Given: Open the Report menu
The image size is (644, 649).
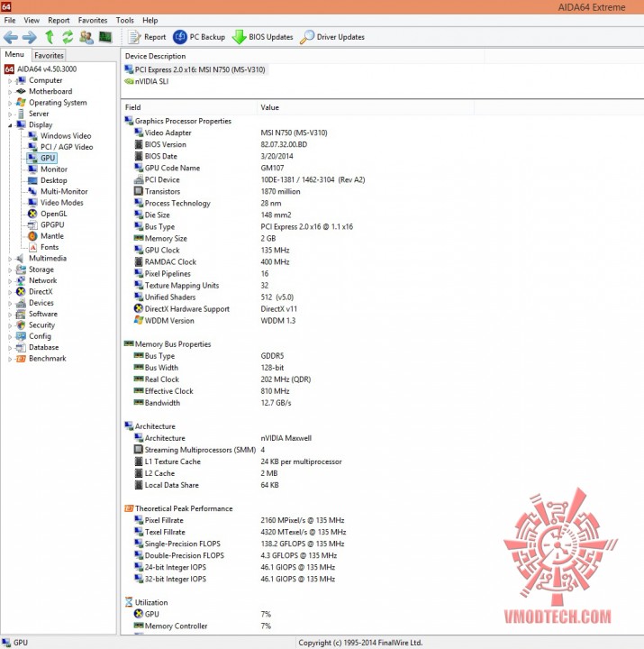Looking at the screenshot, I should point(59,20).
